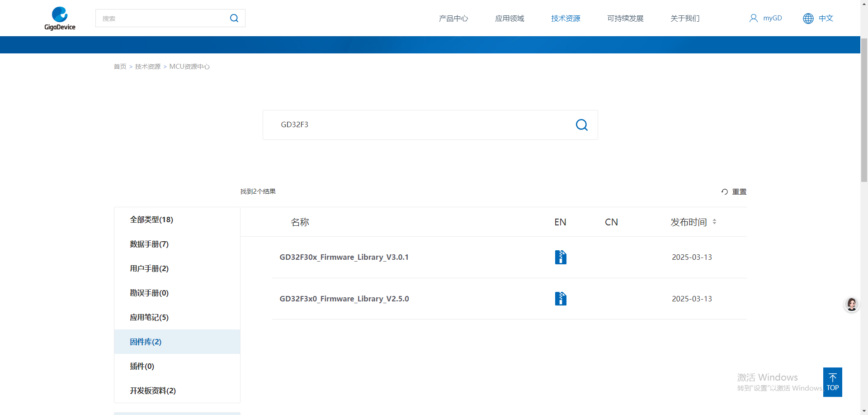Click the GigaDevice logo
The height and width of the screenshot is (415, 868).
[x=60, y=18]
